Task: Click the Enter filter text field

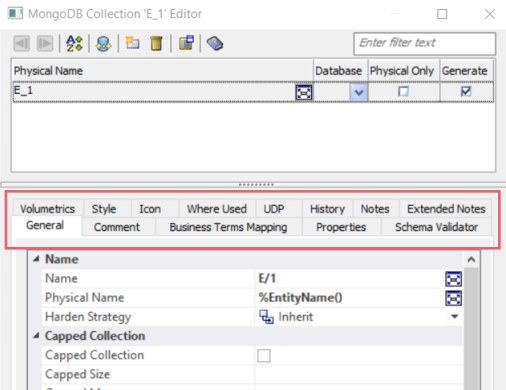Action: (x=424, y=43)
